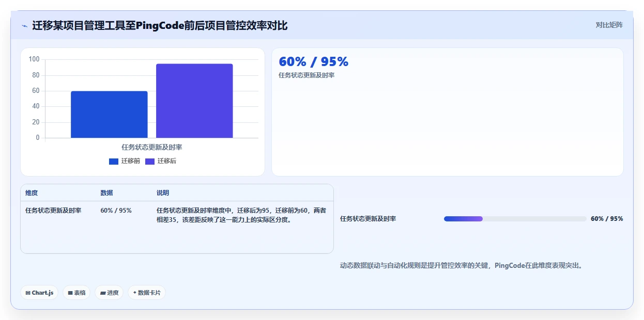Select the Chart.js tag

coord(40,293)
